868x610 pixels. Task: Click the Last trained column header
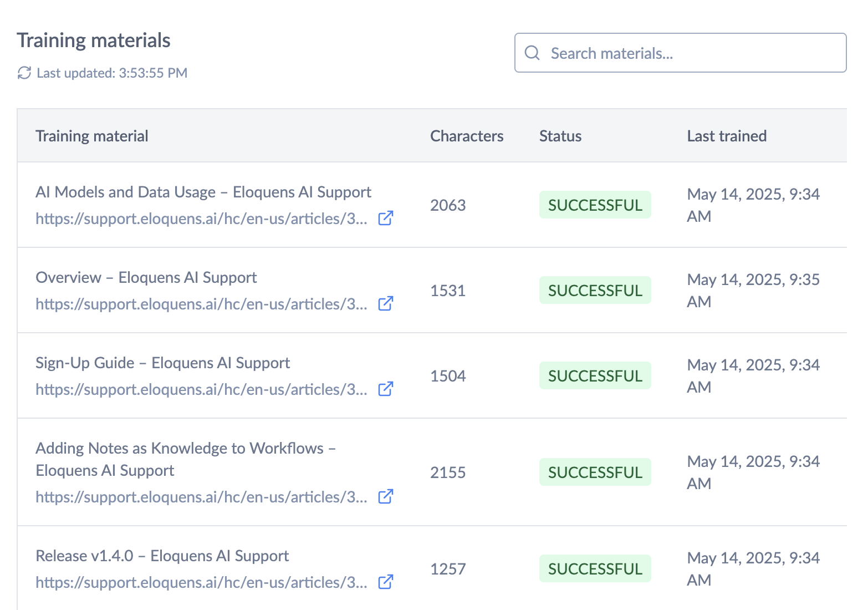[727, 136]
